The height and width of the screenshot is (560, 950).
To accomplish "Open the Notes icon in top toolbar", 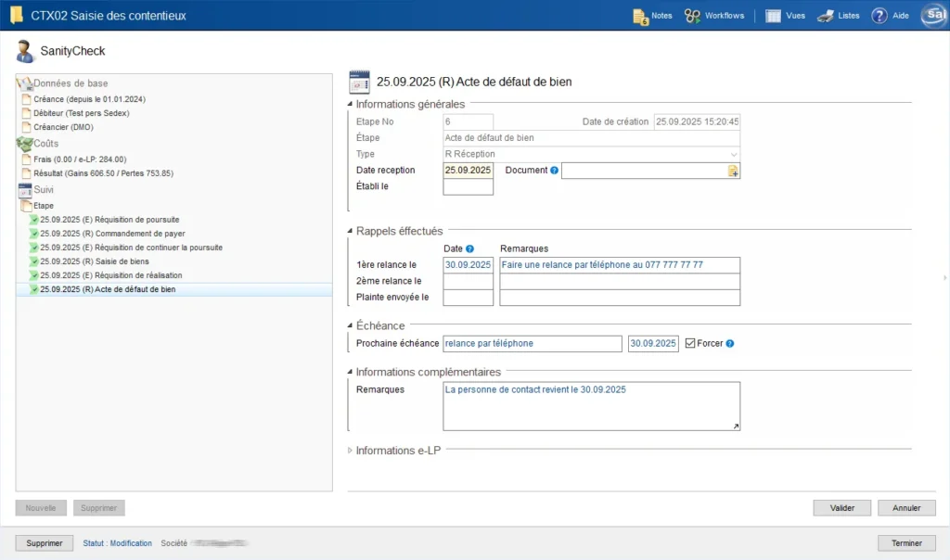I will [x=640, y=17].
